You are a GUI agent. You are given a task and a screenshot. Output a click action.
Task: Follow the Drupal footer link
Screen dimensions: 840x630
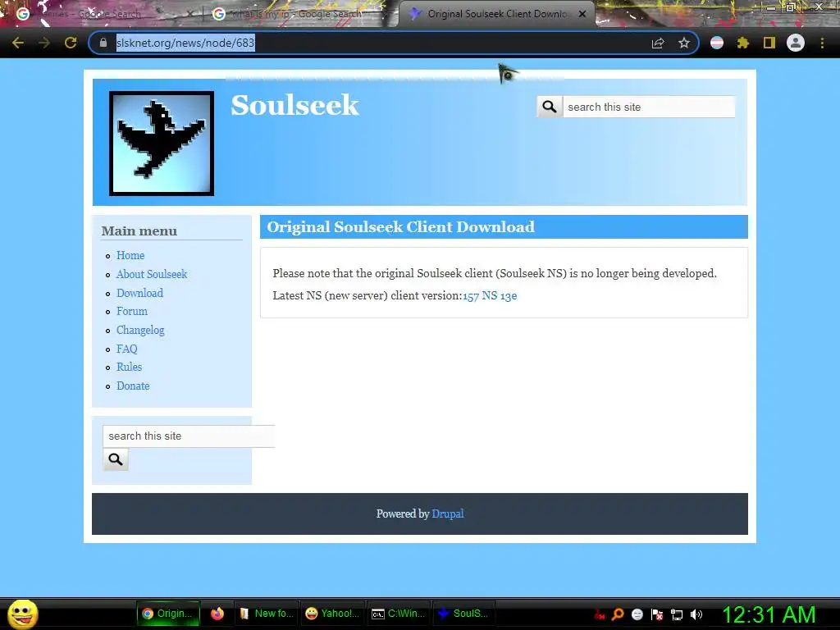(448, 514)
